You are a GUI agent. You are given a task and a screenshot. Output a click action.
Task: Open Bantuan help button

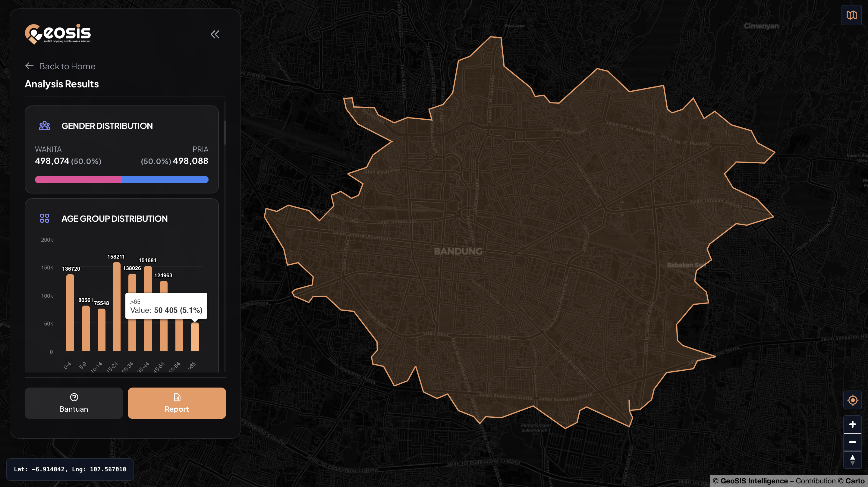[x=74, y=403]
